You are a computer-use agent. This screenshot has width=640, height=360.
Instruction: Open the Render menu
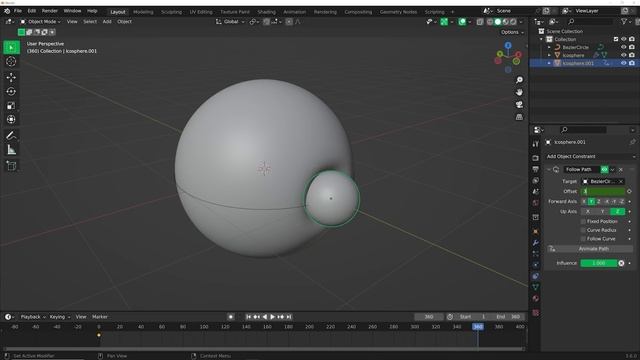(x=49, y=11)
